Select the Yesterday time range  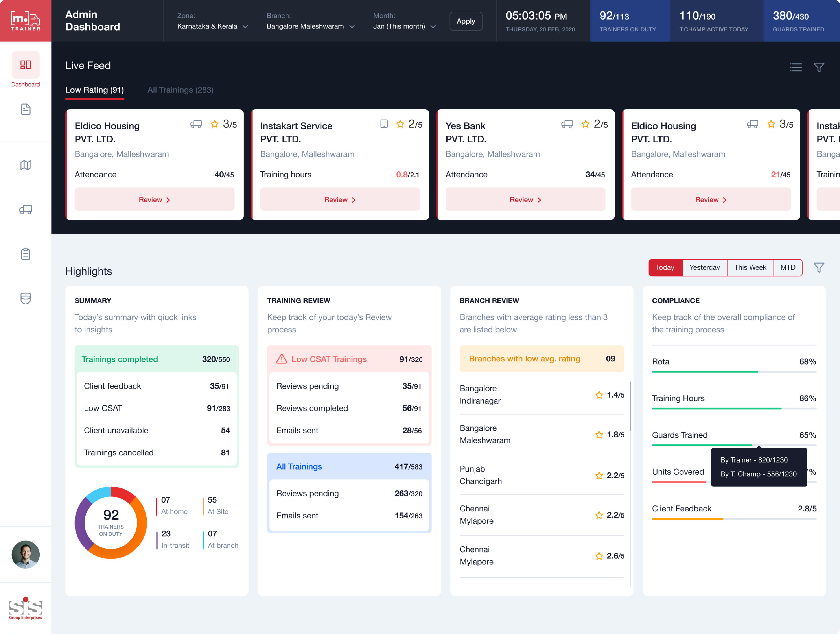tap(704, 267)
